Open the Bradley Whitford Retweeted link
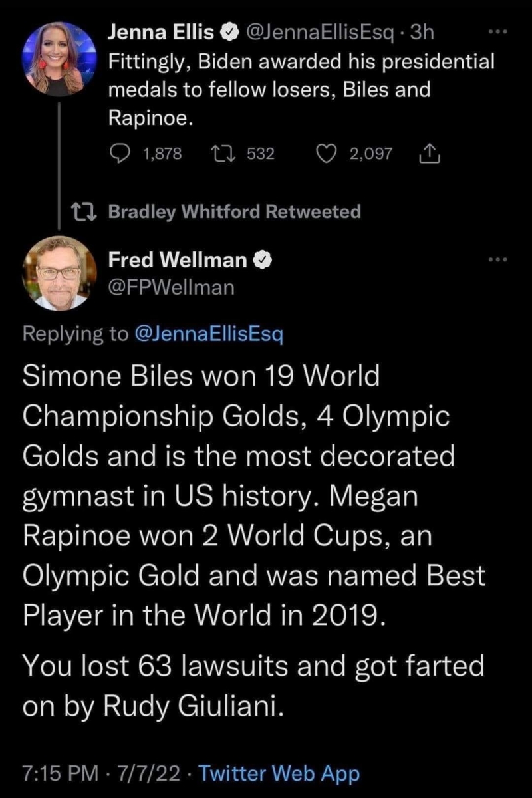The width and height of the screenshot is (532, 798). [x=234, y=212]
